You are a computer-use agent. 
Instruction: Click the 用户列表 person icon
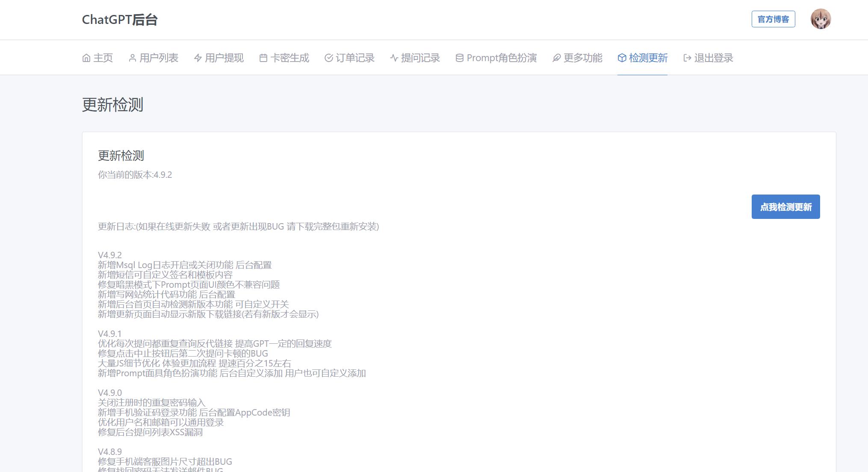(132, 57)
